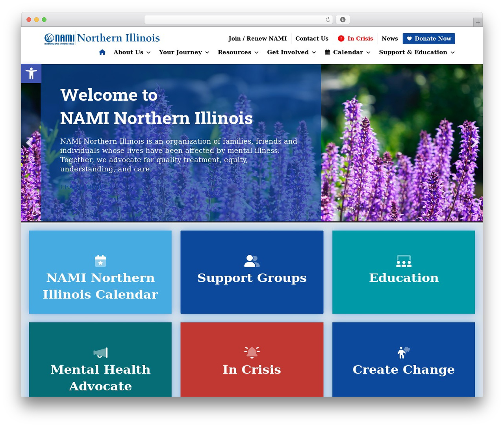Open the NAMI Northern Illinois Calendar tile
504x427 pixels.
tap(100, 272)
